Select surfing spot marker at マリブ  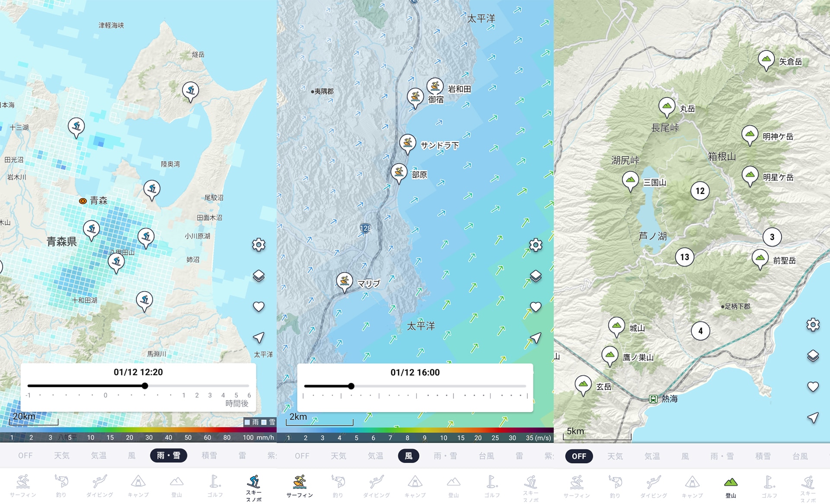344,281
